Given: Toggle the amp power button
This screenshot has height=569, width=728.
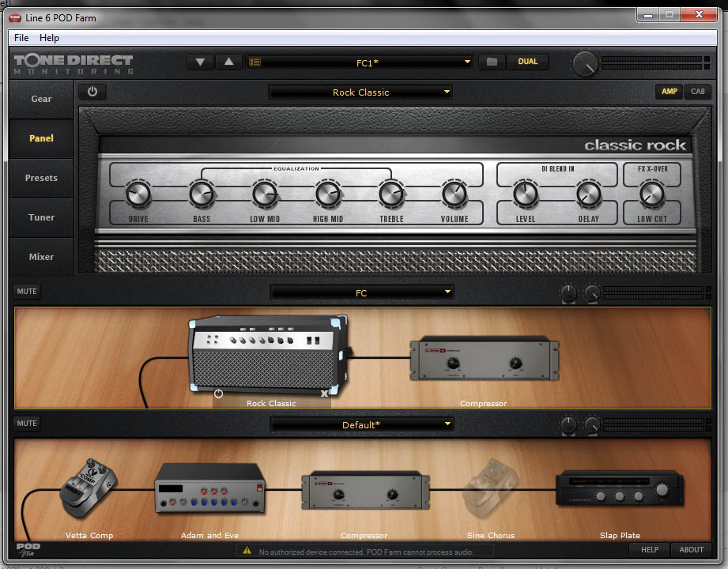Looking at the screenshot, I should (x=92, y=92).
